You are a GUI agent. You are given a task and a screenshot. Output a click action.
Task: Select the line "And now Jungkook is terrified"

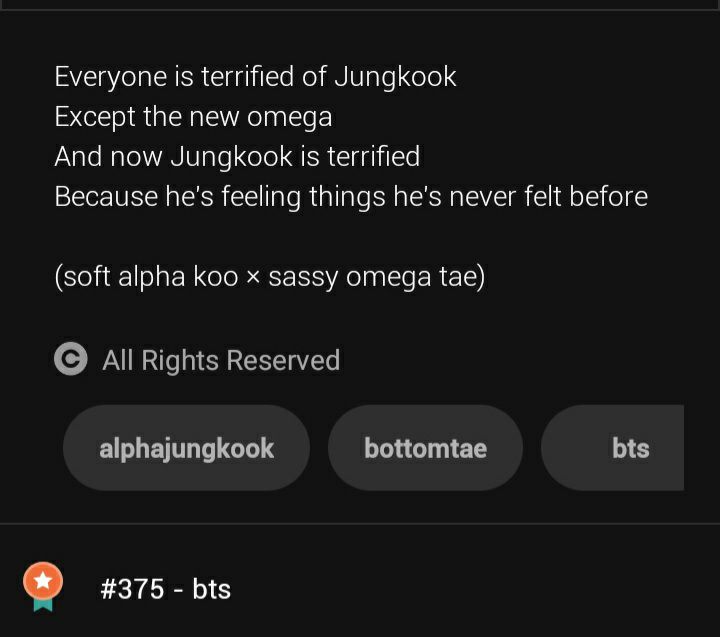(237, 157)
